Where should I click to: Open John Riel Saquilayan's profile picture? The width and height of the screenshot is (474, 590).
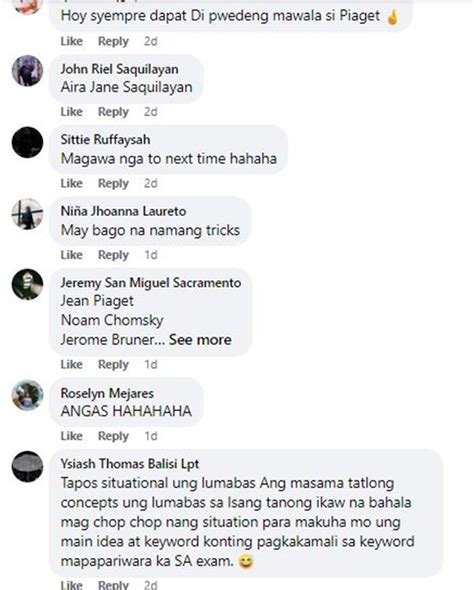27,71
